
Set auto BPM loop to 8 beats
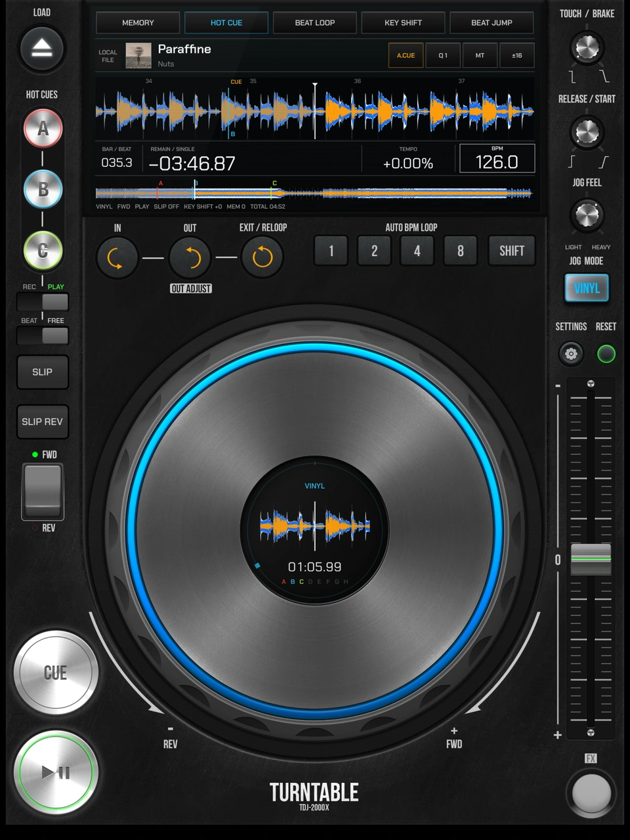coord(461,251)
